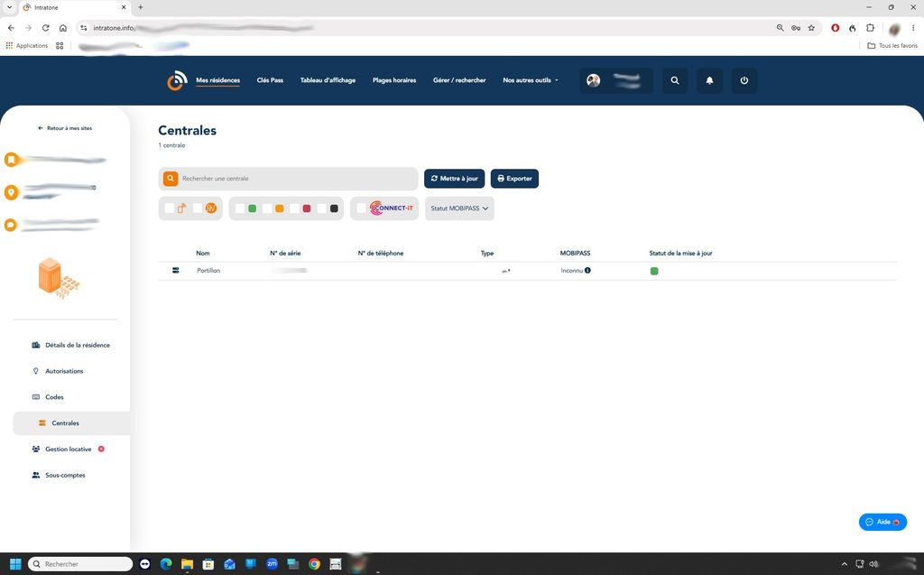Show hidden system tray icons
Image resolution: width=924 pixels, height=575 pixels.
coord(844,564)
